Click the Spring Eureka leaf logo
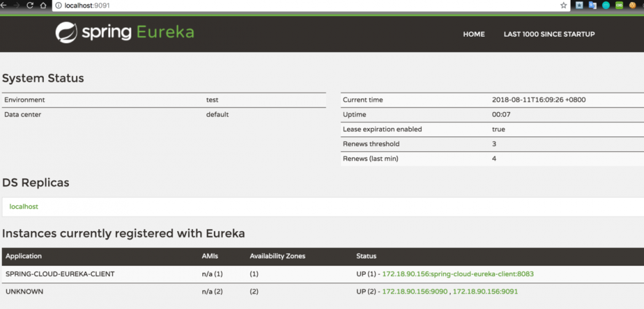The width and height of the screenshot is (644, 309). (66, 33)
